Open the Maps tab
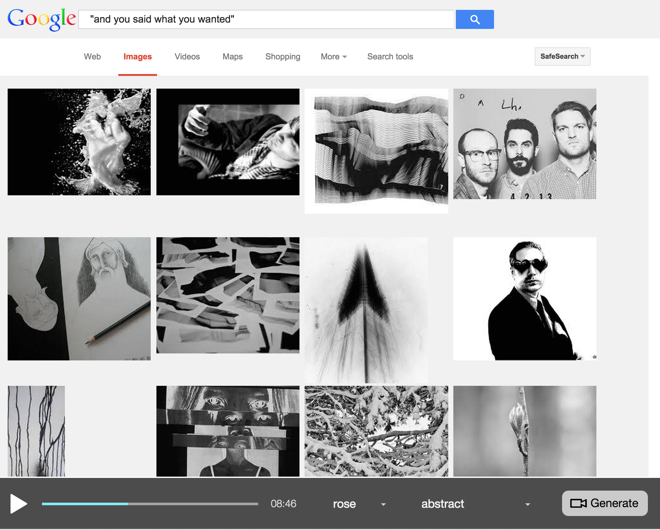The image size is (660, 530). coord(232,57)
